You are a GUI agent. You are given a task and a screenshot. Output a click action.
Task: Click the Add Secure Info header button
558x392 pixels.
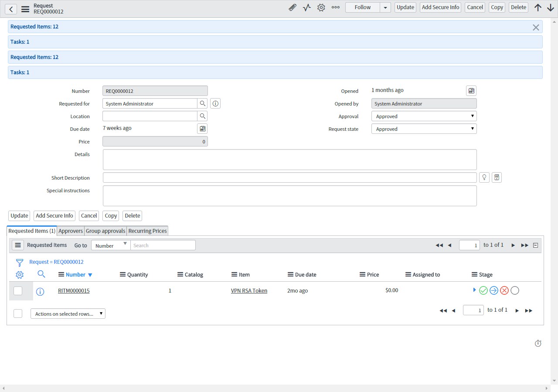[440, 7]
